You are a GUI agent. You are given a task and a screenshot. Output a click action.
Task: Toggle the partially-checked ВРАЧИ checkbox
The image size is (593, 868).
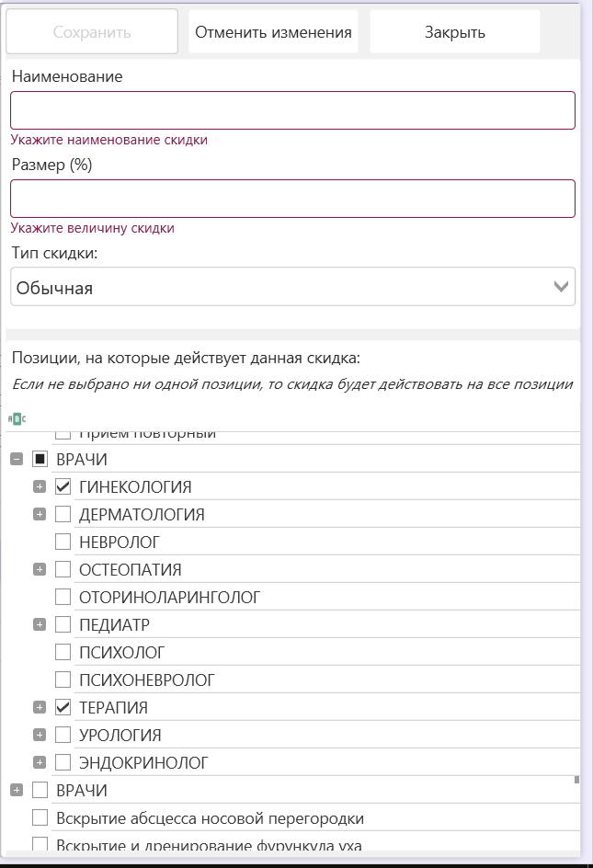[x=40, y=459]
